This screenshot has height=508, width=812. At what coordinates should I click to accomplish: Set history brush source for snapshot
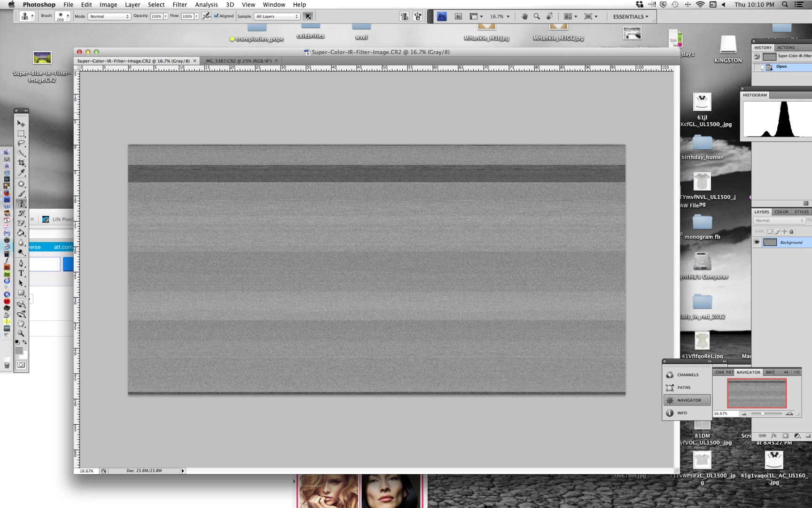[x=757, y=56]
